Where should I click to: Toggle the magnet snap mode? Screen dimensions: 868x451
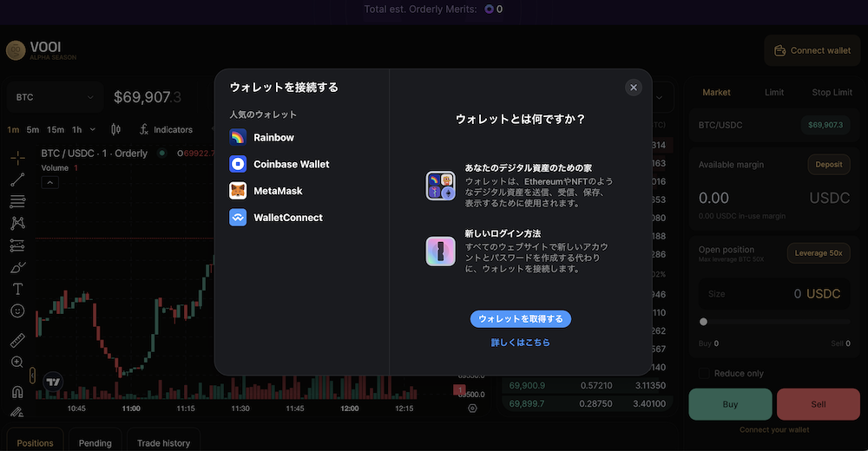click(17, 392)
